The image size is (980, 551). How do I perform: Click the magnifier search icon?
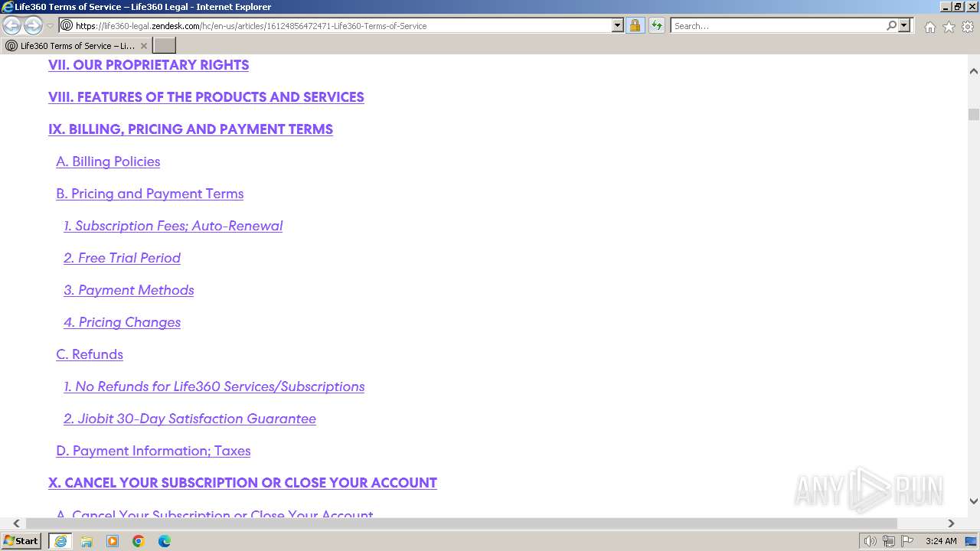pos(891,25)
